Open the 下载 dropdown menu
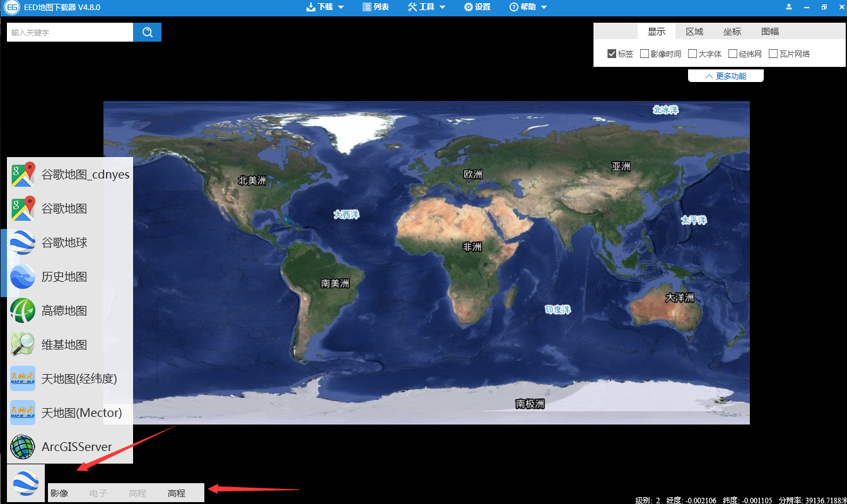Screen dimensions: 847x504 (325, 7)
